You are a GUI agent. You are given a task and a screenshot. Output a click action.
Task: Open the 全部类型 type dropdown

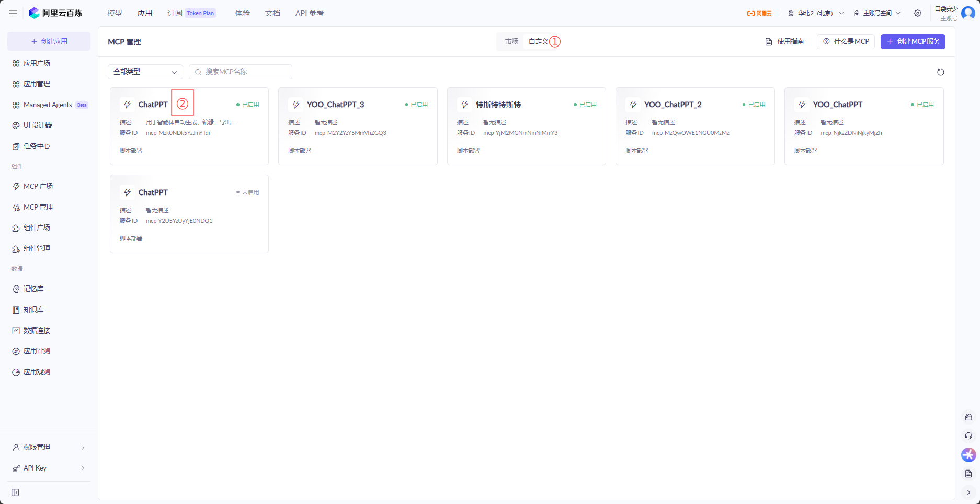[x=145, y=72]
